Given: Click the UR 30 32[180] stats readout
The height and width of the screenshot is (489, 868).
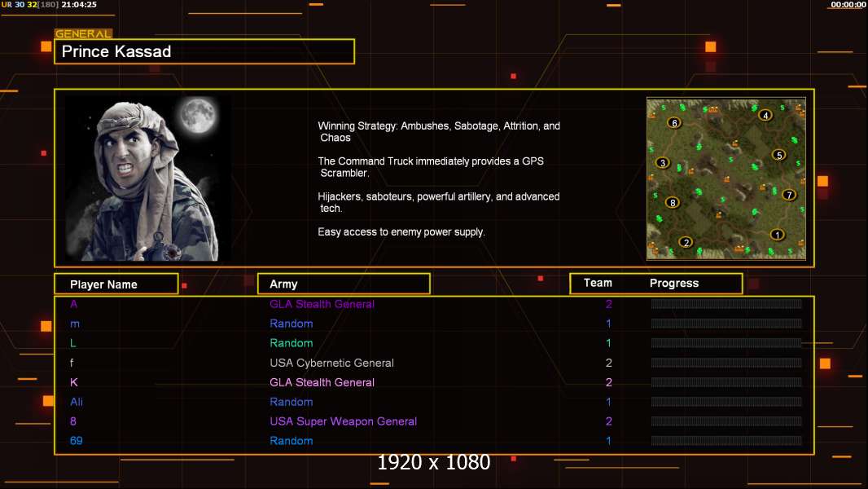Looking at the screenshot, I should tap(30, 4).
